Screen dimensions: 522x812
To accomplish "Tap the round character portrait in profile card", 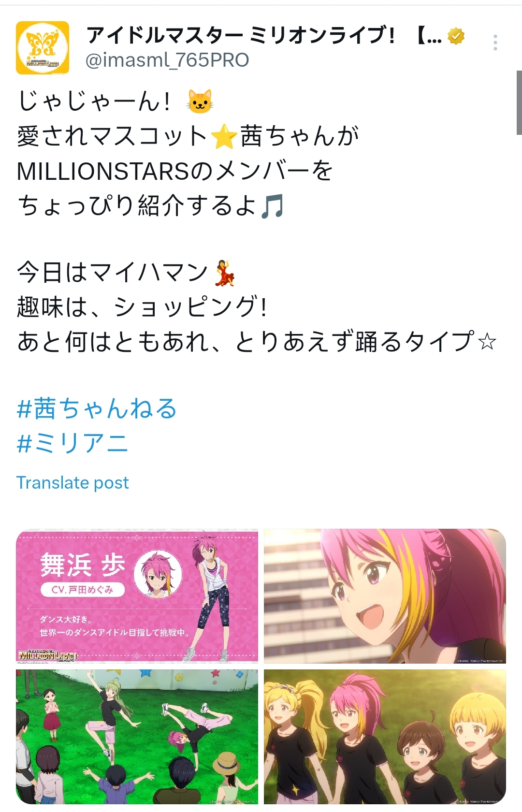I will 158,574.
